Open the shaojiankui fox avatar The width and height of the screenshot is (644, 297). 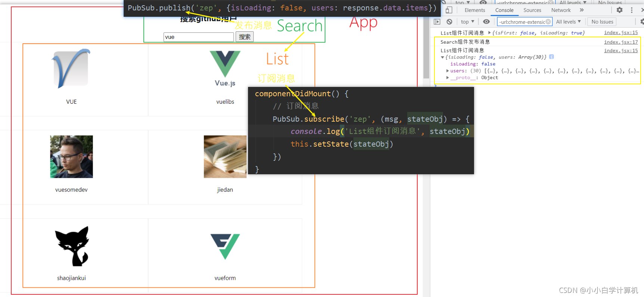pos(71,246)
